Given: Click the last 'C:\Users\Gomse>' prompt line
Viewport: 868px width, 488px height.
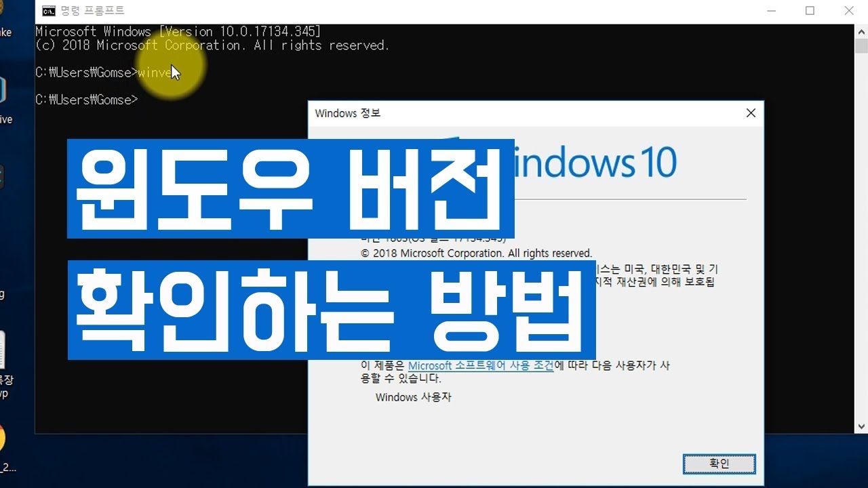Looking at the screenshot, I should [x=86, y=100].
